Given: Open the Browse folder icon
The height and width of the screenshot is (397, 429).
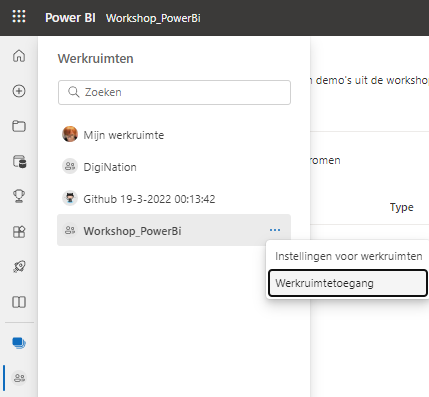Looking at the screenshot, I should click(x=19, y=126).
